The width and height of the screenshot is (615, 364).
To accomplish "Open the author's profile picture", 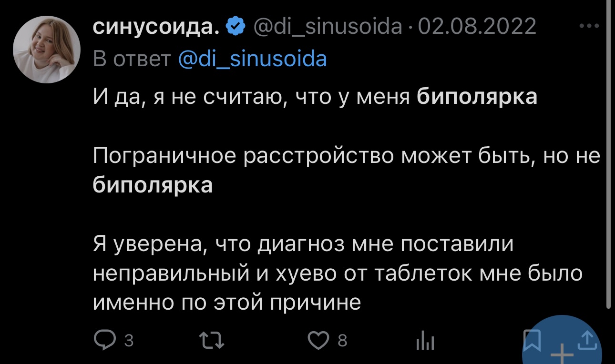I will click(46, 50).
